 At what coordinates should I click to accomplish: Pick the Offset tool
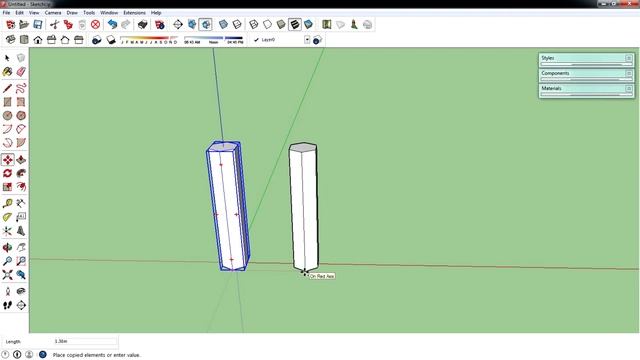click(x=21, y=187)
